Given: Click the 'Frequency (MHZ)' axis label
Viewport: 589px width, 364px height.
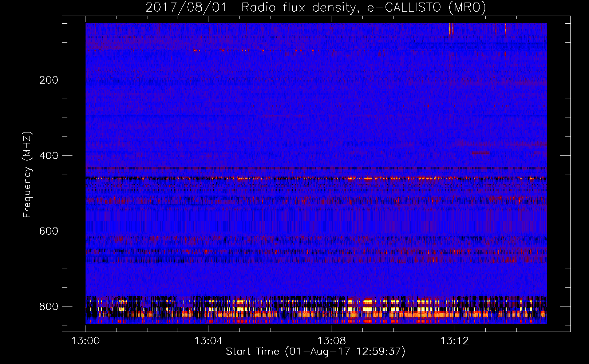Looking at the screenshot, I should pyautogui.click(x=27, y=174).
